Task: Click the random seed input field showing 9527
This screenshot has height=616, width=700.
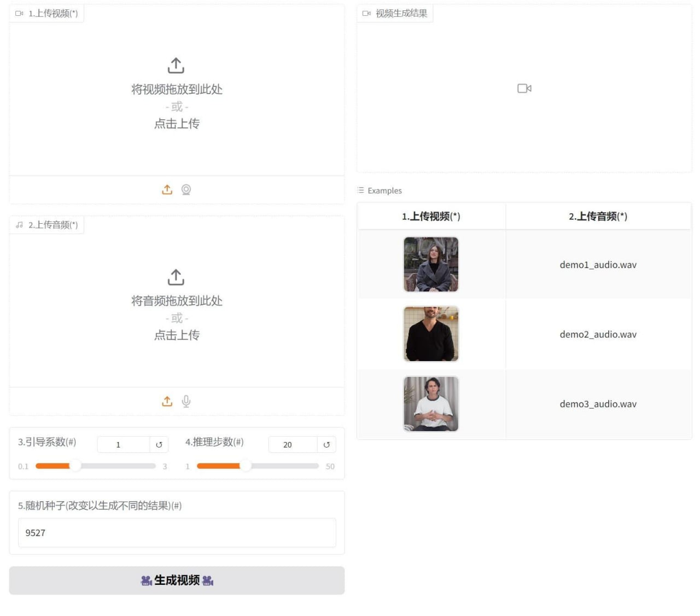Action: [x=176, y=532]
